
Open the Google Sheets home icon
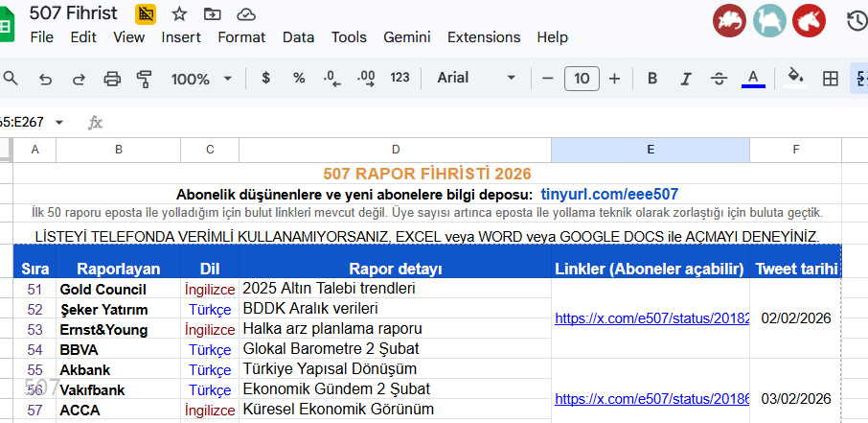6,25
